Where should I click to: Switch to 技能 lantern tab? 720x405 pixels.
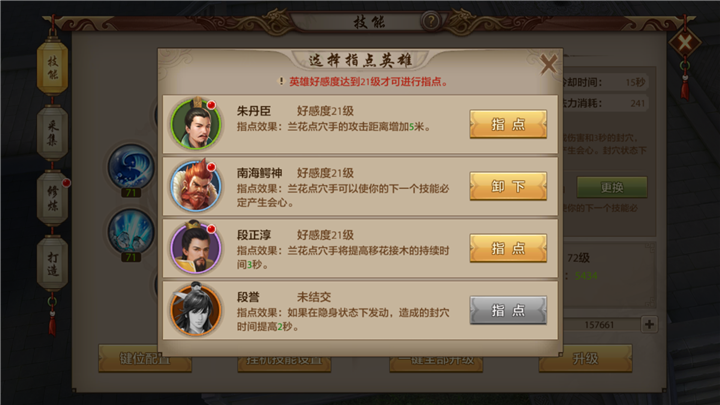[52, 67]
